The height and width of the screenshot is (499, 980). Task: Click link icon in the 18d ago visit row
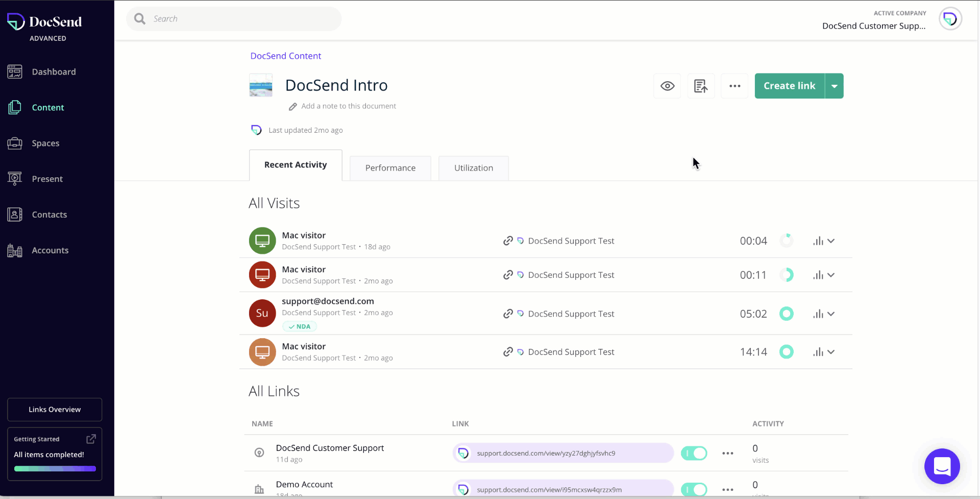click(508, 241)
